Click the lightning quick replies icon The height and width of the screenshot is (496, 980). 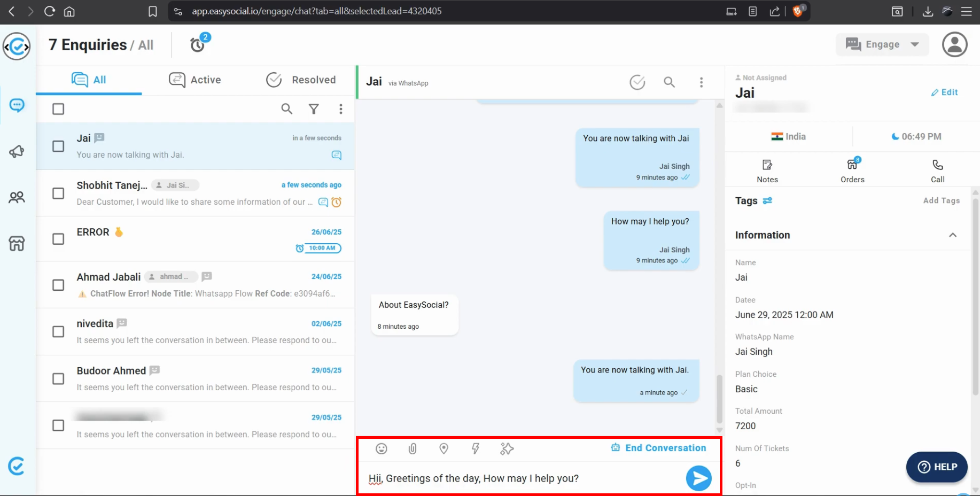click(x=475, y=448)
